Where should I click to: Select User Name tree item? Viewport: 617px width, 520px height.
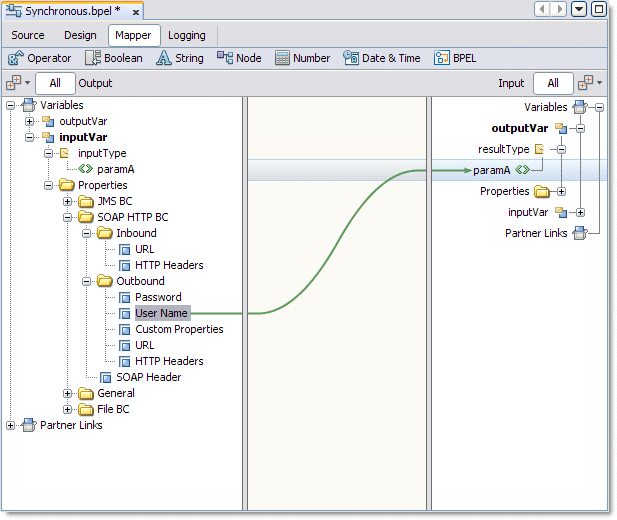(162, 313)
